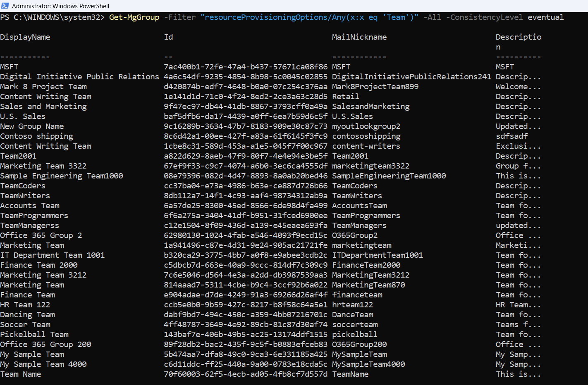Click the Sample Engineering Team1000 display name

62,176
